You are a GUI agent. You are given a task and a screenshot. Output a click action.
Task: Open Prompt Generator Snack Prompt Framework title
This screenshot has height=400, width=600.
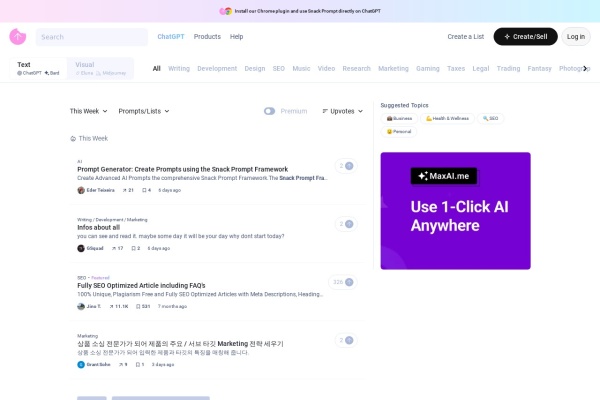(183, 169)
